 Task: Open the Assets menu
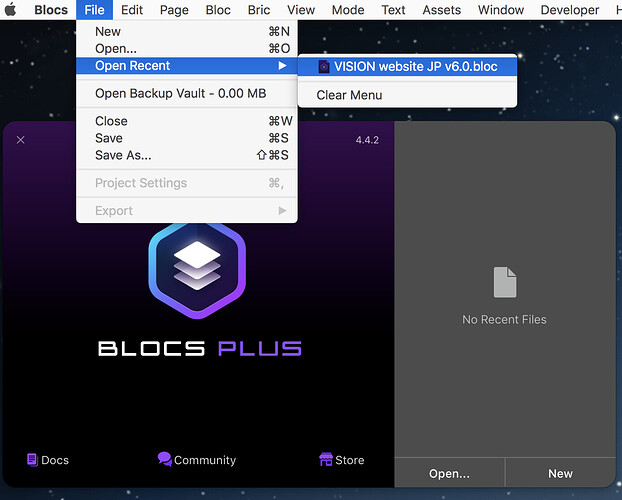tap(442, 10)
